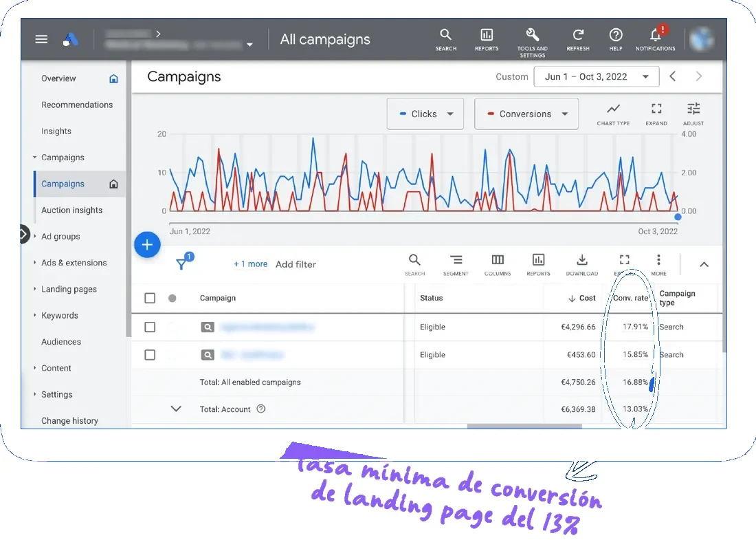Open the Search tool in header

(x=446, y=40)
